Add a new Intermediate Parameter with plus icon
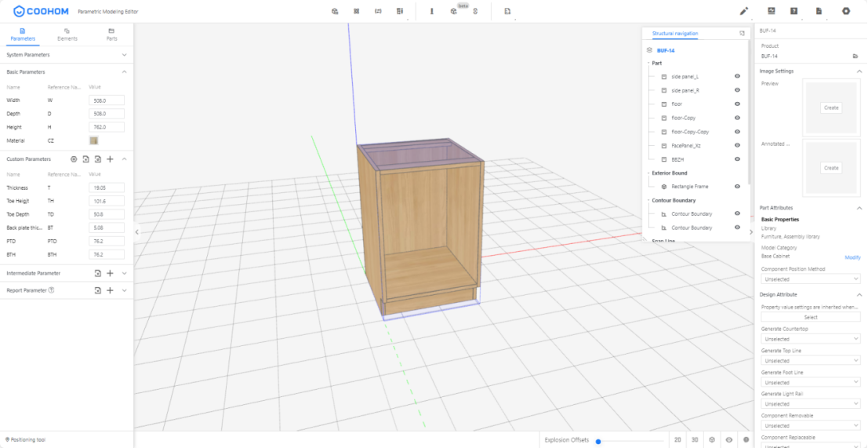868x448 pixels. pos(110,273)
